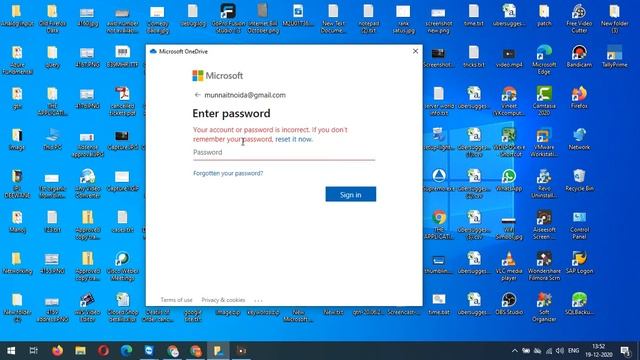Select the SAP Logon desktop shortcut

(579, 263)
